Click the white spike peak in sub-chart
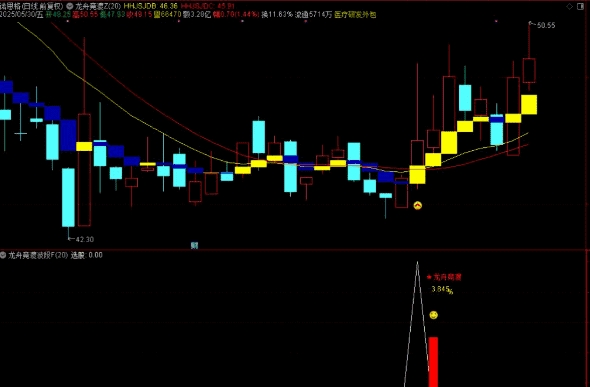The width and height of the screenshot is (590, 387). (x=417, y=263)
